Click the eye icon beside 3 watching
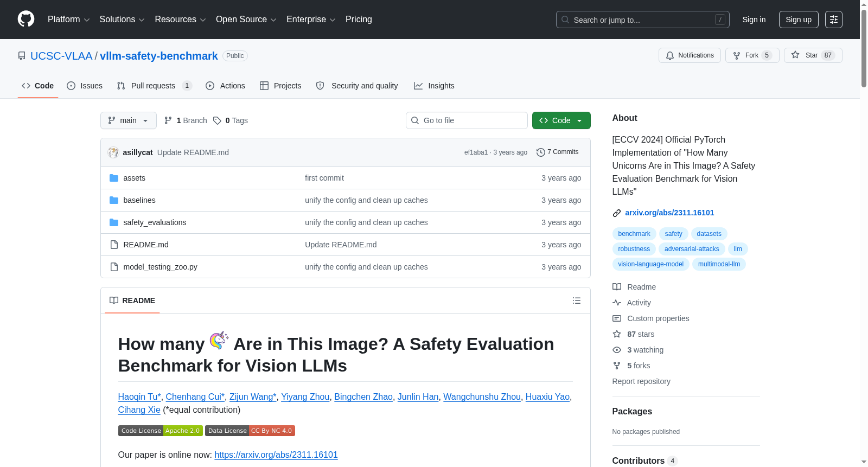The image size is (868, 467). coord(617,350)
